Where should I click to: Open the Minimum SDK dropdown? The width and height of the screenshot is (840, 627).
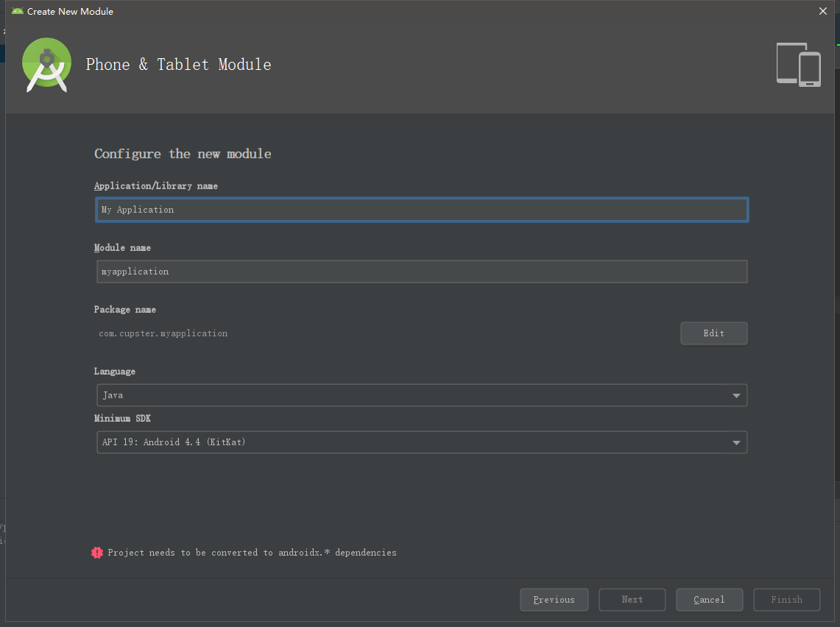pyautogui.click(x=422, y=442)
